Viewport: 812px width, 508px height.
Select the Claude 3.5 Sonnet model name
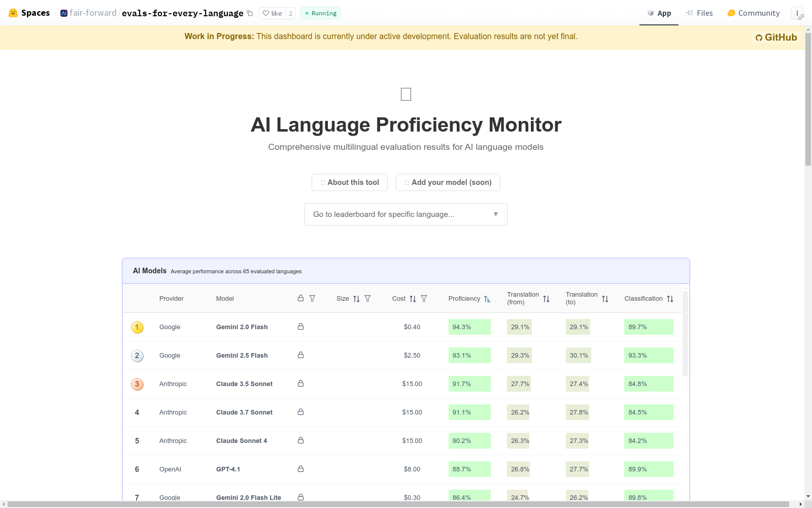tap(244, 384)
